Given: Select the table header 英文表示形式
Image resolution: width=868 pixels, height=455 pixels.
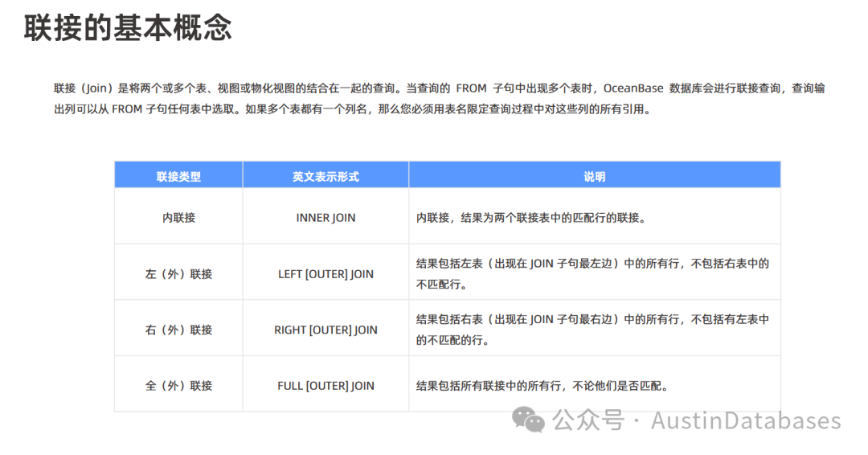Looking at the screenshot, I should [325, 176].
